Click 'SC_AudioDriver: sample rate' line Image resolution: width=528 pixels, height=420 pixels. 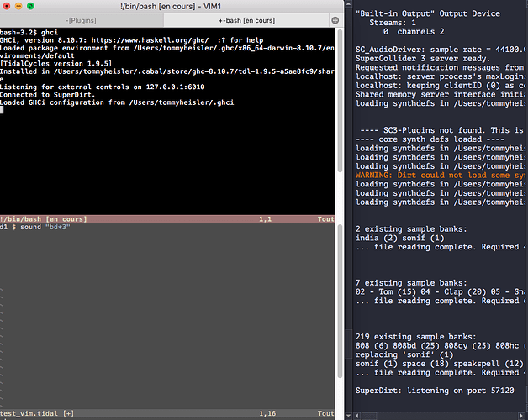tap(441, 50)
